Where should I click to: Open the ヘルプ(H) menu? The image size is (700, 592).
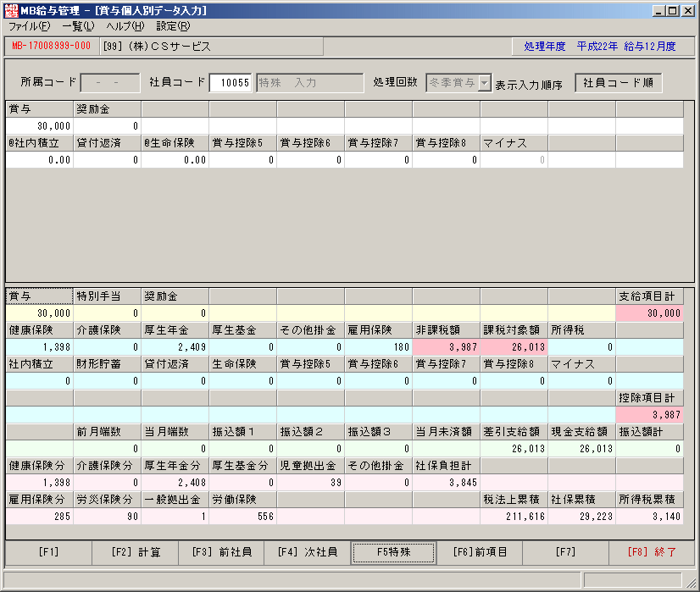pyautogui.click(x=125, y=26)
